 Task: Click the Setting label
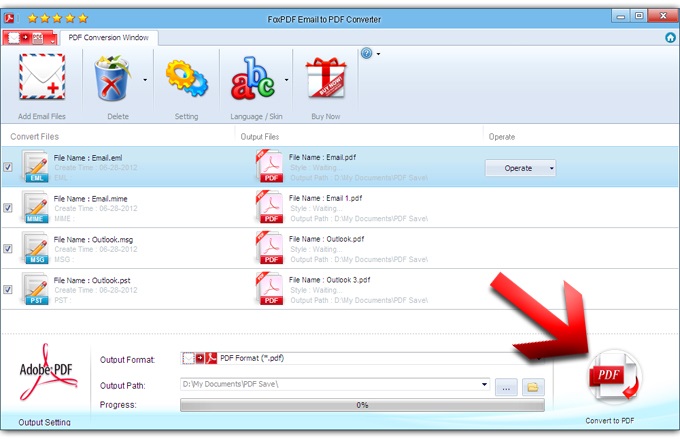(x=186, y=116)
